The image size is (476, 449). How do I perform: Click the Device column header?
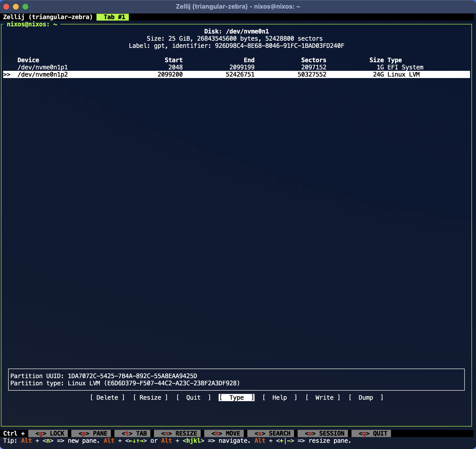tap(28, 60)
